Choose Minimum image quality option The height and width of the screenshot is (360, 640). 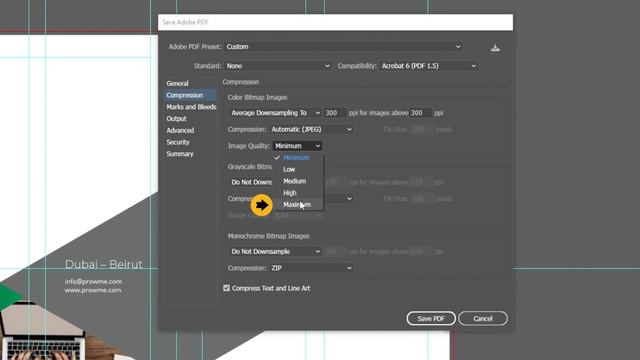(x=298, y=158)
